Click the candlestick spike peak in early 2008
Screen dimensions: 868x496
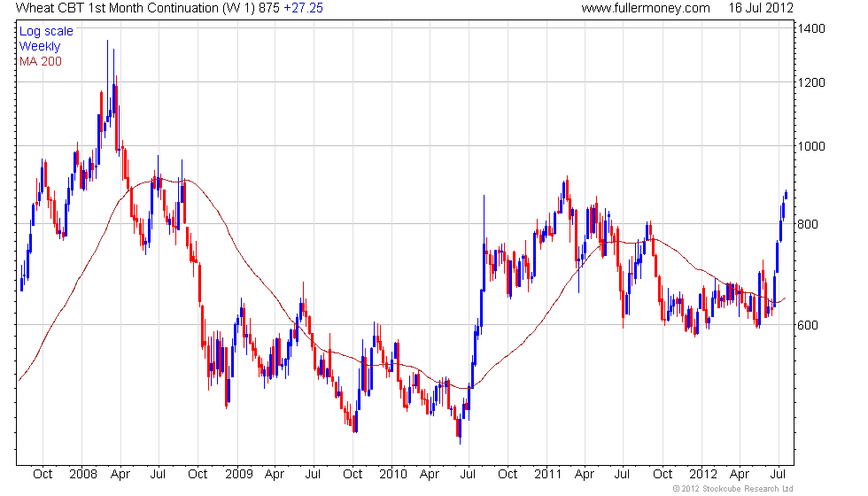point(107,81)
